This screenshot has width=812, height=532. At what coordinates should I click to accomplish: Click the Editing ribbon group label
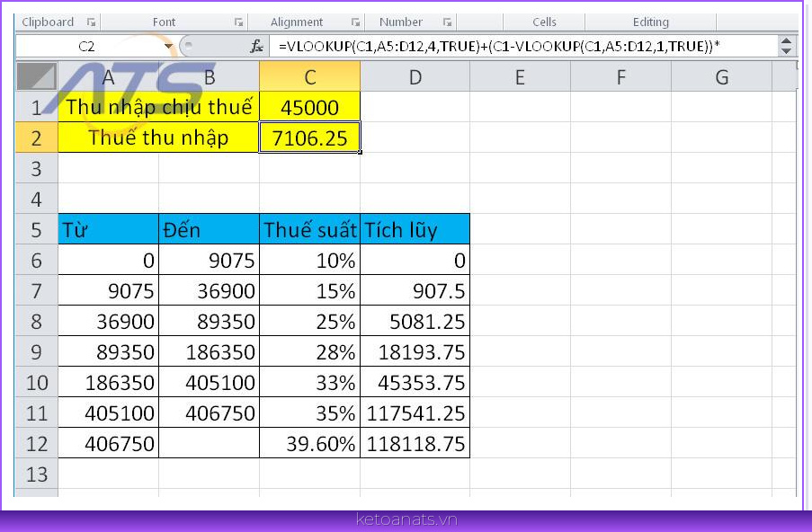[651, 22]
